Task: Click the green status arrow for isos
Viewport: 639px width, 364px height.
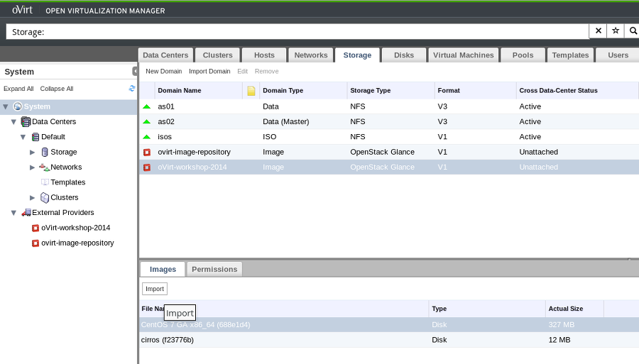Action: point(147,137)
